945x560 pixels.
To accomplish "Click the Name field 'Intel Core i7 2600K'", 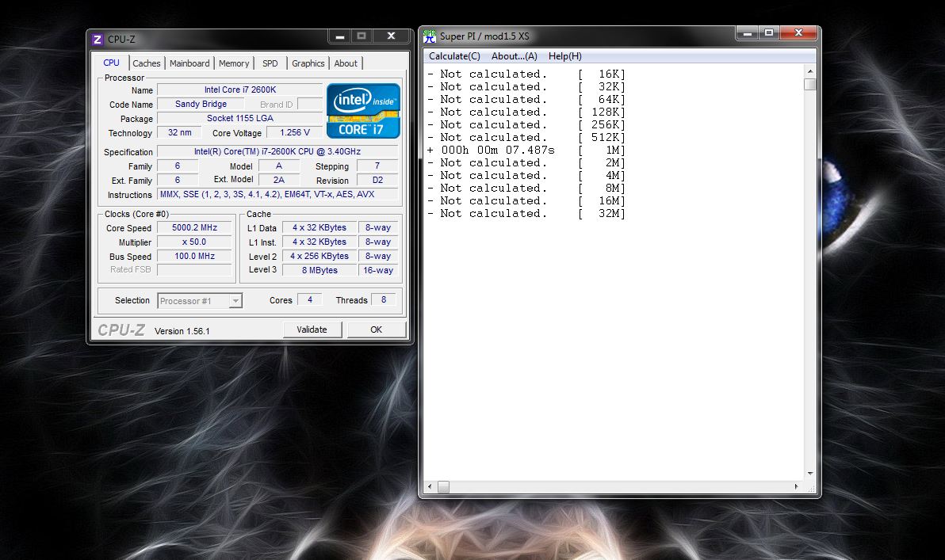I will [240, 90].
